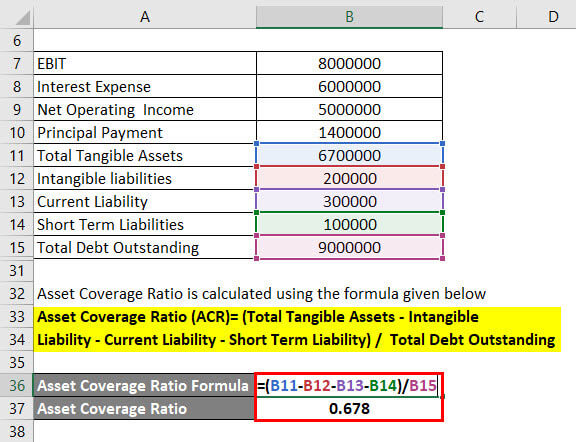Select row 8 header
This screenshot has width=576, height=442.
pos(17,86)
